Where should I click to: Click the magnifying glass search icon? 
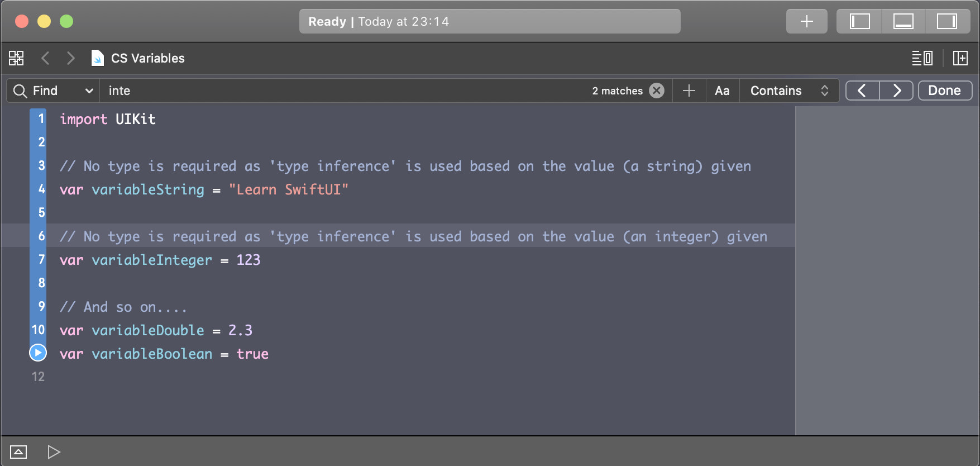tap(20, 91)
